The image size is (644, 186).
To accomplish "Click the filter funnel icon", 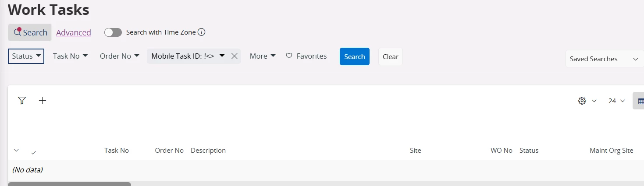I will [x=22, y=101].
